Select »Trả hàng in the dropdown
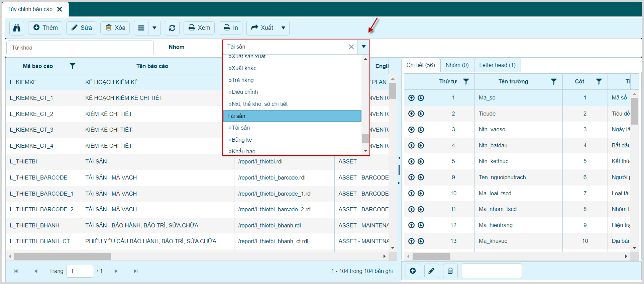Image resolution: width=644 pixels, height=284 pixels. click(292, 80)
